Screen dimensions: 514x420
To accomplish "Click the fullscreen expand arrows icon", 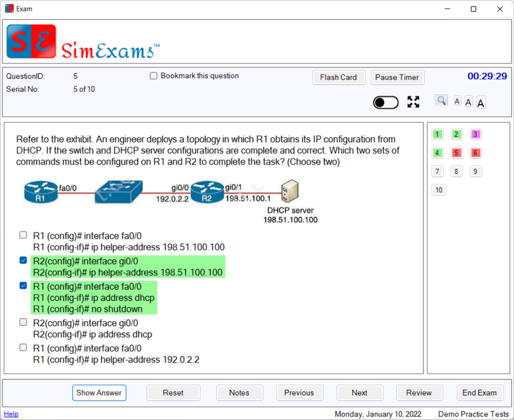I will [413, 102].
